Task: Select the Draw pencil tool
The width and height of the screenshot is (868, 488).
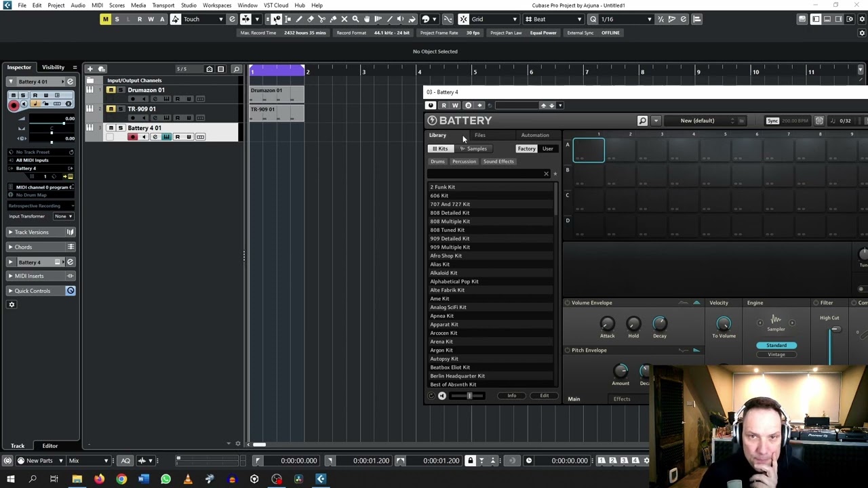Action: (x=298, y=19)
